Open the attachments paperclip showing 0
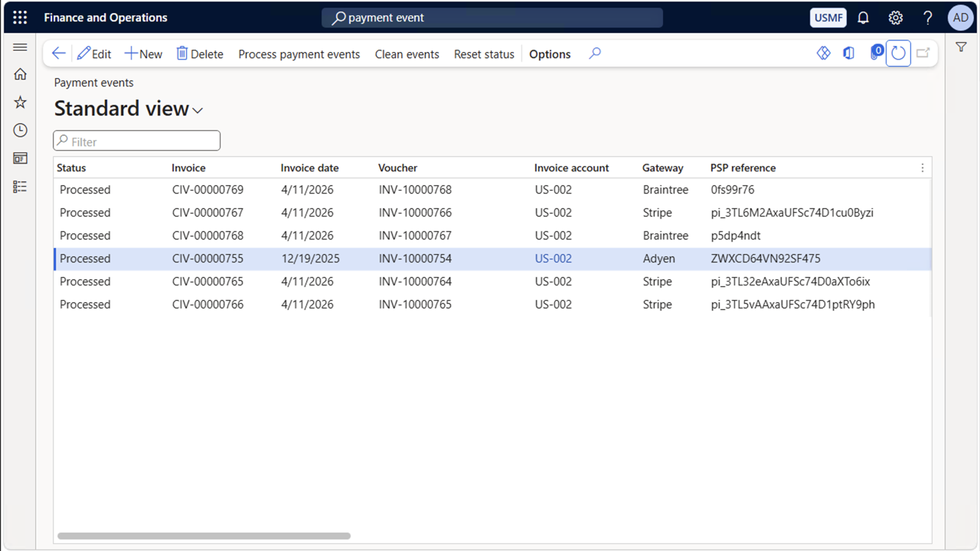Viewport: 980px width, 551px height. pyautogui.click(x=873, y=53)
